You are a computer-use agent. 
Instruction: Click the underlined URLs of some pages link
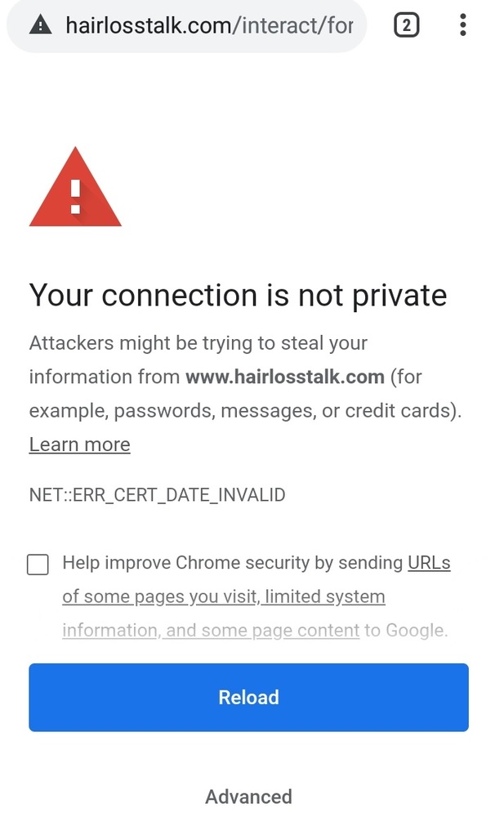tap(428, 563)
